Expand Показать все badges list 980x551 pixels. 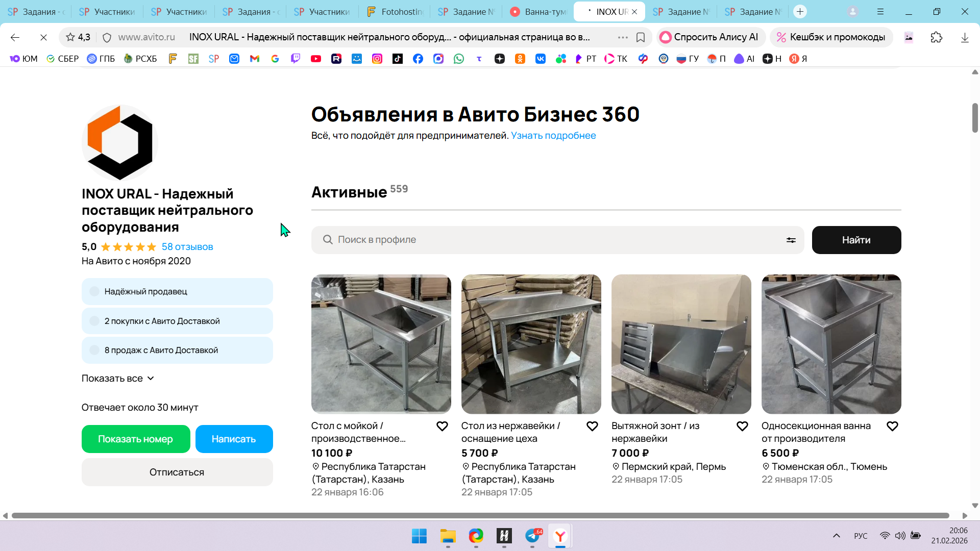click(117, 378)
